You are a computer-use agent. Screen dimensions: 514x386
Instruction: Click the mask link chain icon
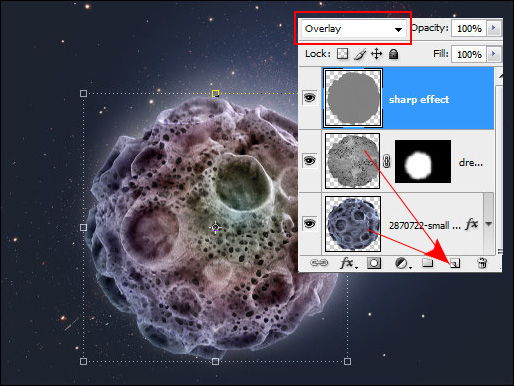[x=387, y=161]
